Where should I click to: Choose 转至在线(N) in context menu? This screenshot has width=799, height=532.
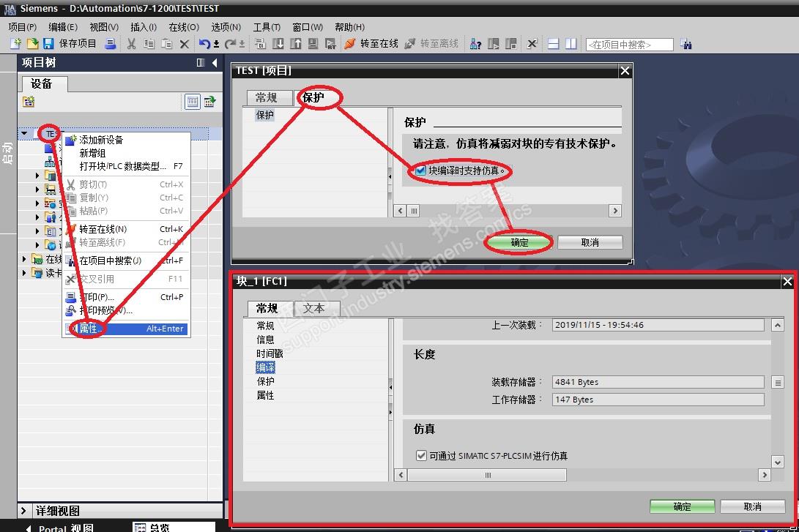tap(127, 229)
